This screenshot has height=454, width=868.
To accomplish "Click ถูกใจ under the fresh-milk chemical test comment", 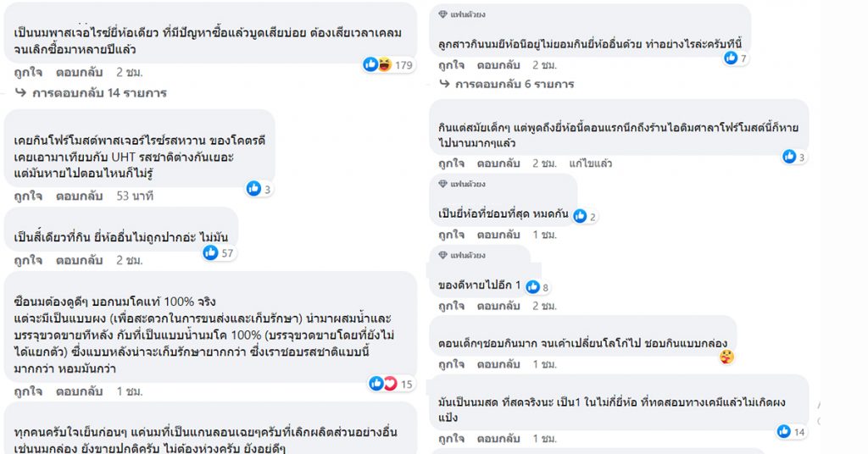I will pos(452,439).
